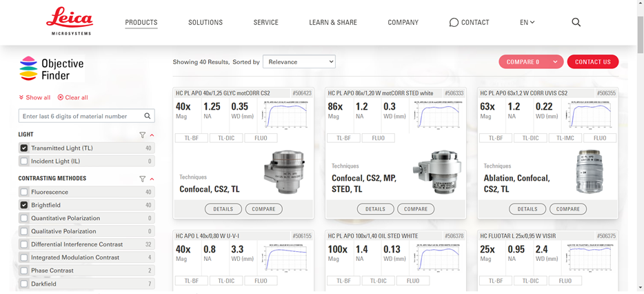
Task: Click the Show all double-chevron link
Action: [34, 97]
